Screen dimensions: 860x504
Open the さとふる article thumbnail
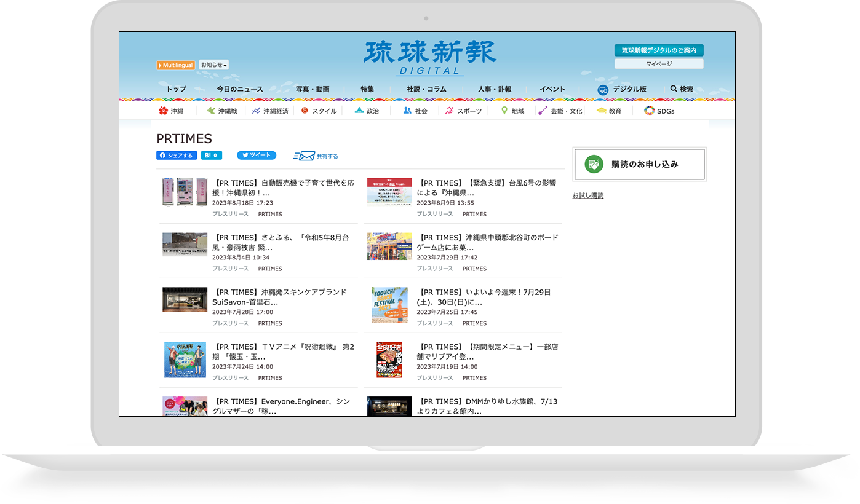(185, 244)
